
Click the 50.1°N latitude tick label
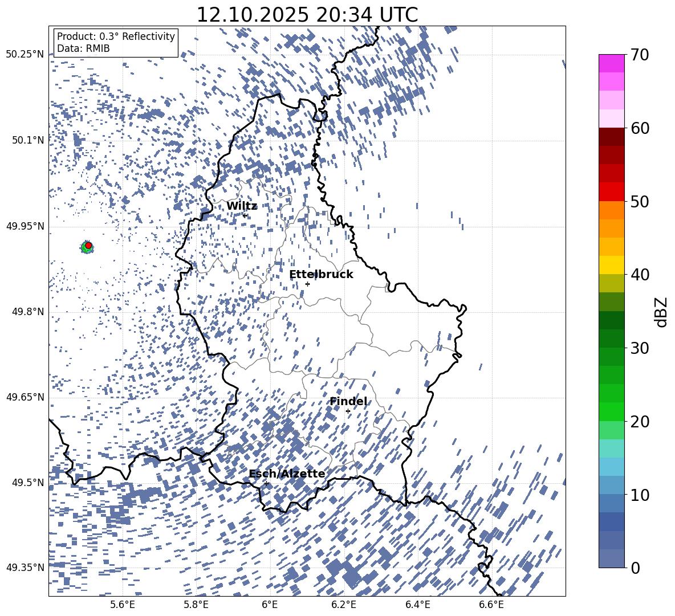pyautogui.click(x=28, y=140)
